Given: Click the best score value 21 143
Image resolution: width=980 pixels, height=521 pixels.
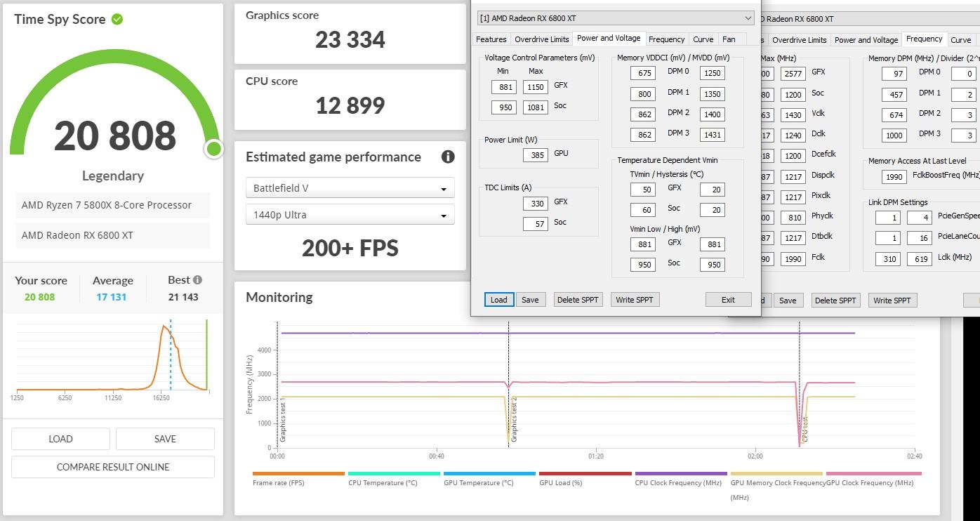Looking at the screenshot, I should pos(183,297).
